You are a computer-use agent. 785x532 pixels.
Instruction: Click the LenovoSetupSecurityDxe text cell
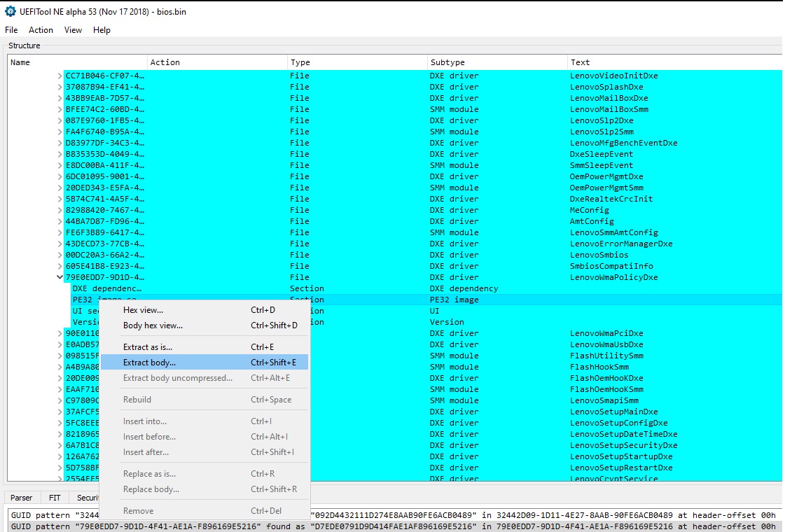point(624,445)
